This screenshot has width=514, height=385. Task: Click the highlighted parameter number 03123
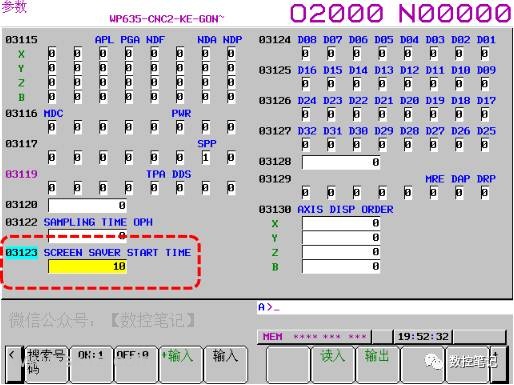click(21, 253)
